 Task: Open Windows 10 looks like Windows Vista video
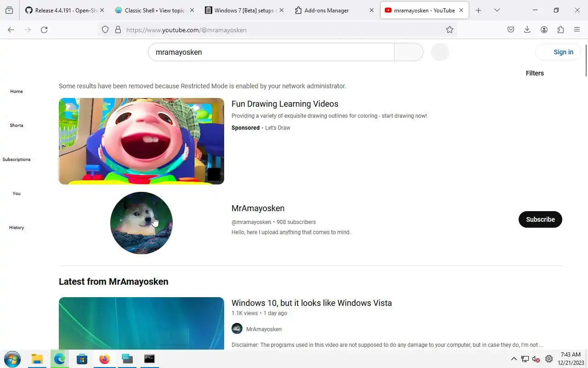(311, 303)
